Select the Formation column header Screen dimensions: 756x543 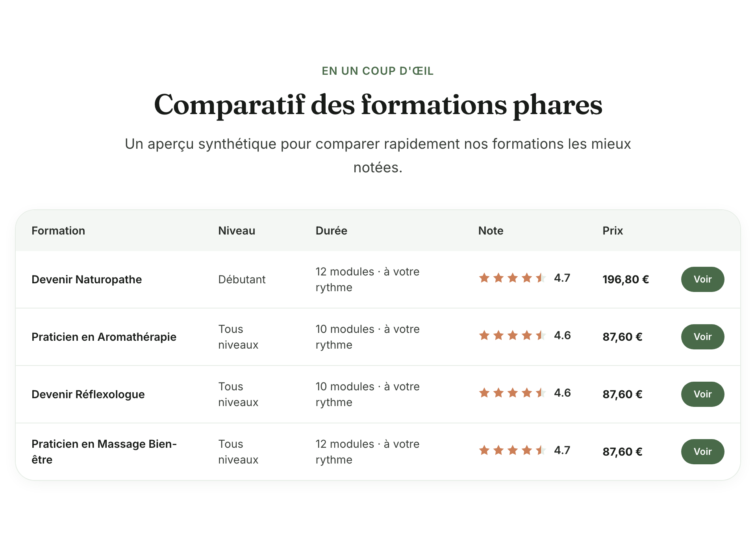click(x=58, y=231)
